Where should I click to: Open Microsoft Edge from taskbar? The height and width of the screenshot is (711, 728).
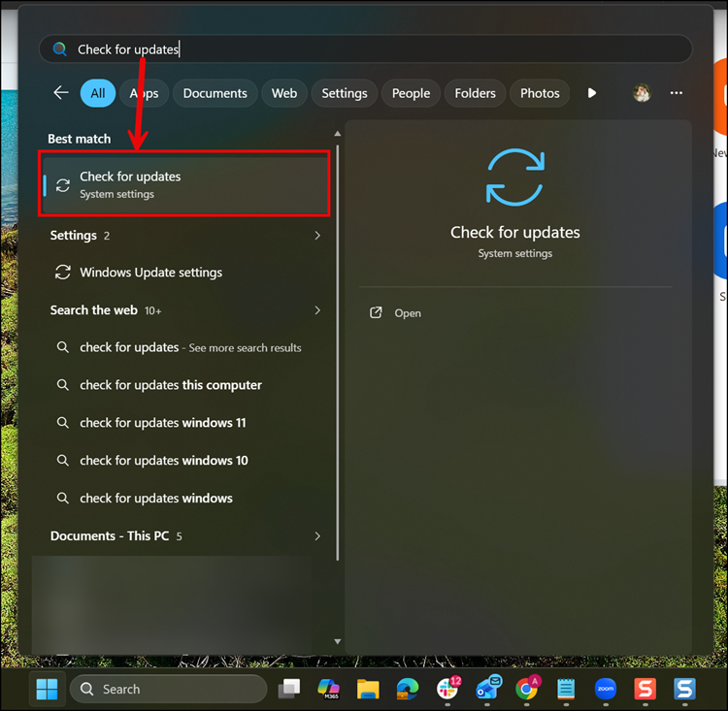408,689
